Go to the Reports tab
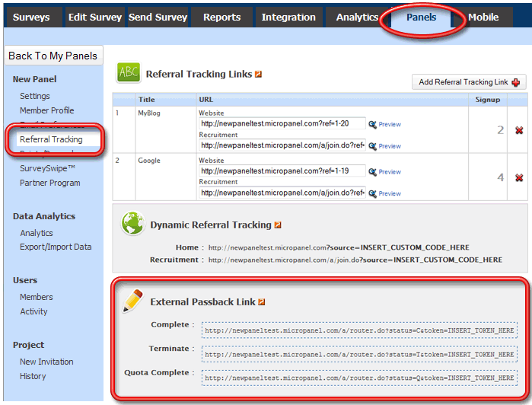532x405 pixels. pos(222,17)
